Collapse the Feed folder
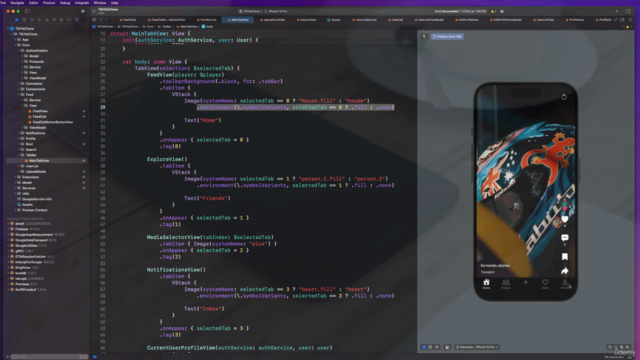The width and height of the screenshot is (640, 360). tap(19, 95)
